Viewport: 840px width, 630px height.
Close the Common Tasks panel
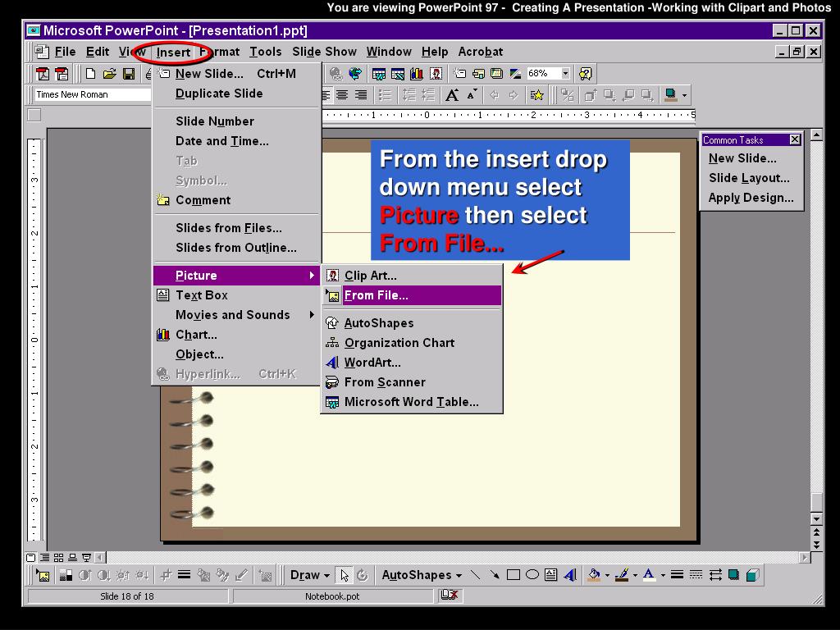(795, 139)
